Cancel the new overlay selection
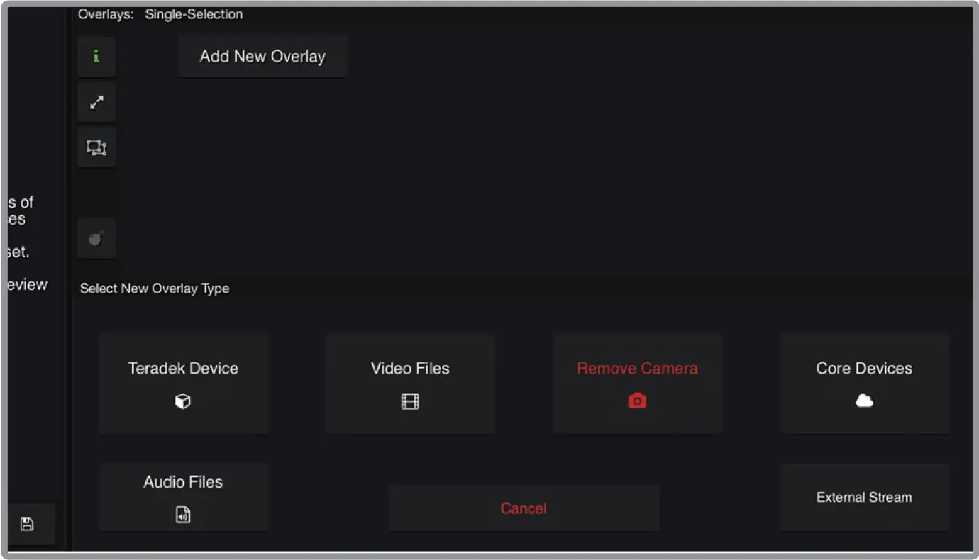Image resolution: width=979 pixels, height=560 pixels. pos(524,508)
